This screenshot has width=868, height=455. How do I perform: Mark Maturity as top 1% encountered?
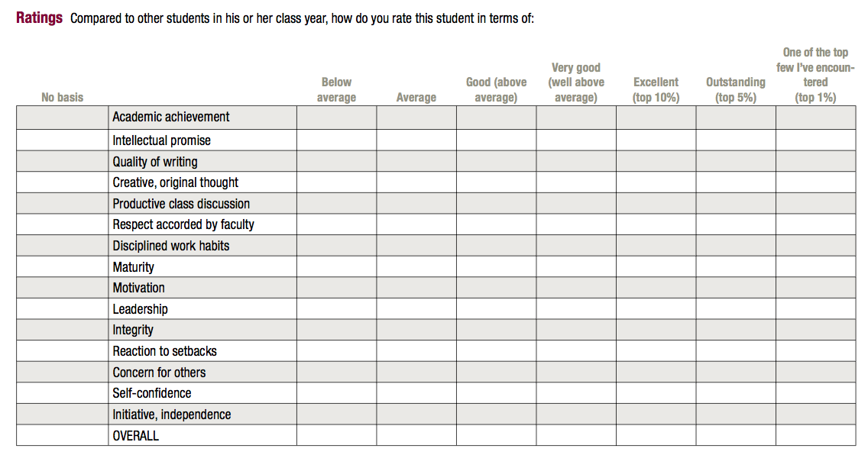coord(815,266)
